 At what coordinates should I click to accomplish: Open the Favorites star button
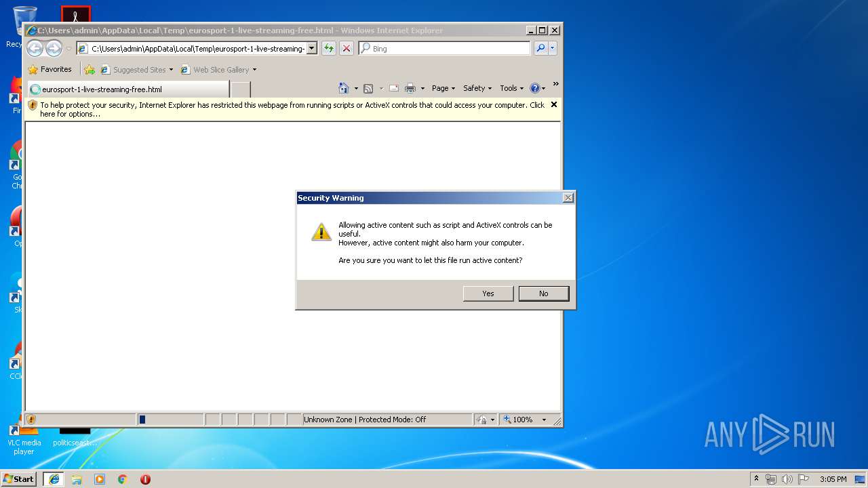[x=50, y=69]
